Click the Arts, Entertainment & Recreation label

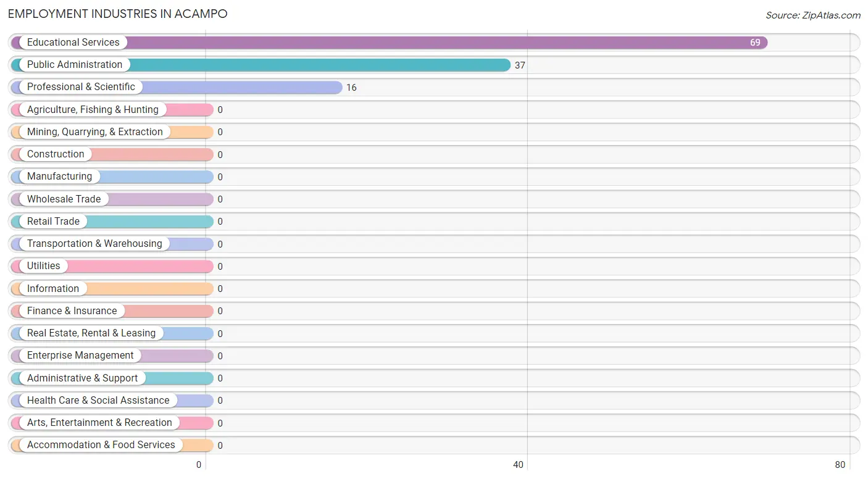[x=99, y=423]
